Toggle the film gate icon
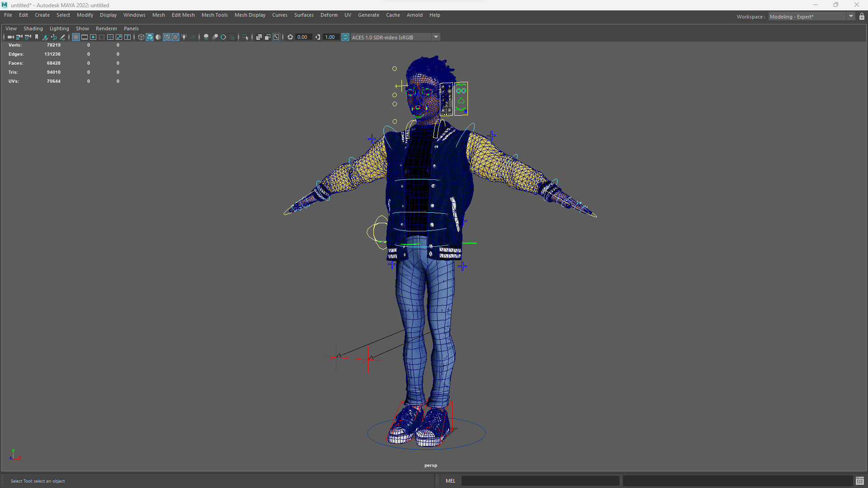Viewport: 868px width, 488px height. coord(85,37)
